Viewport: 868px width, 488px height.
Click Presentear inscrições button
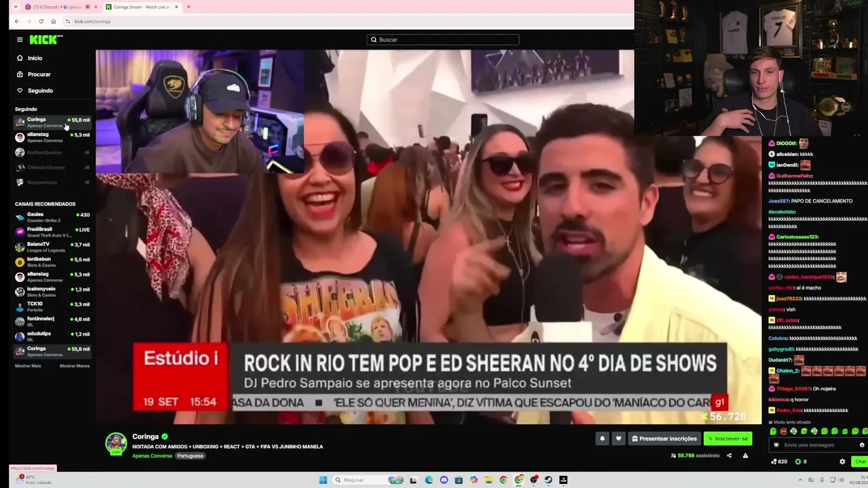665,439
